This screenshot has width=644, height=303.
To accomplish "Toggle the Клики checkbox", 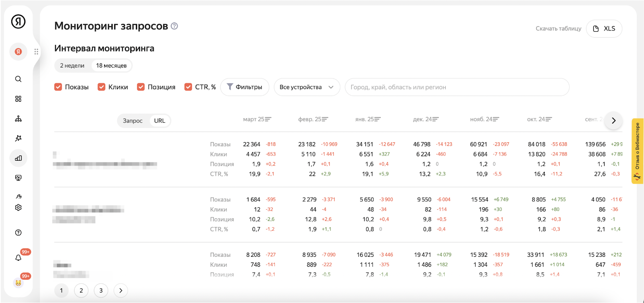I will [102, 87].
